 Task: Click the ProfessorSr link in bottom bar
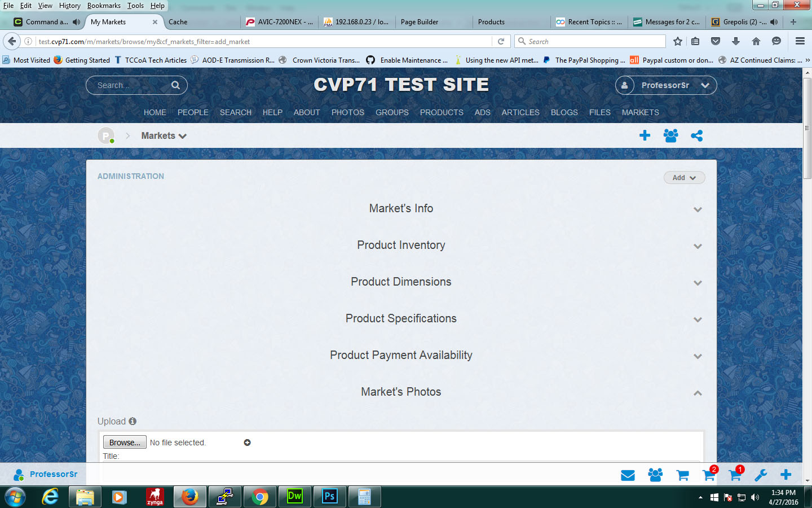coord(54,474)
